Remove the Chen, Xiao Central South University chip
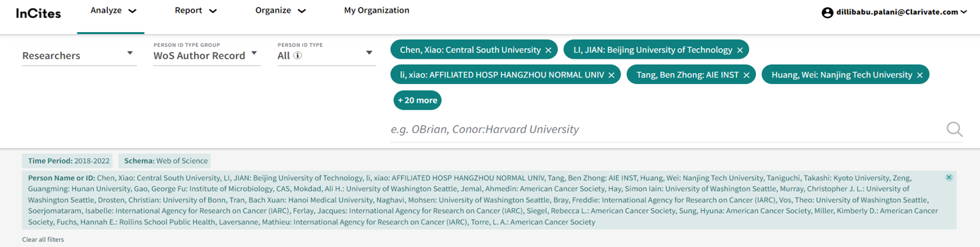Screen dimensions: 980x247 (x=548, y=50)
